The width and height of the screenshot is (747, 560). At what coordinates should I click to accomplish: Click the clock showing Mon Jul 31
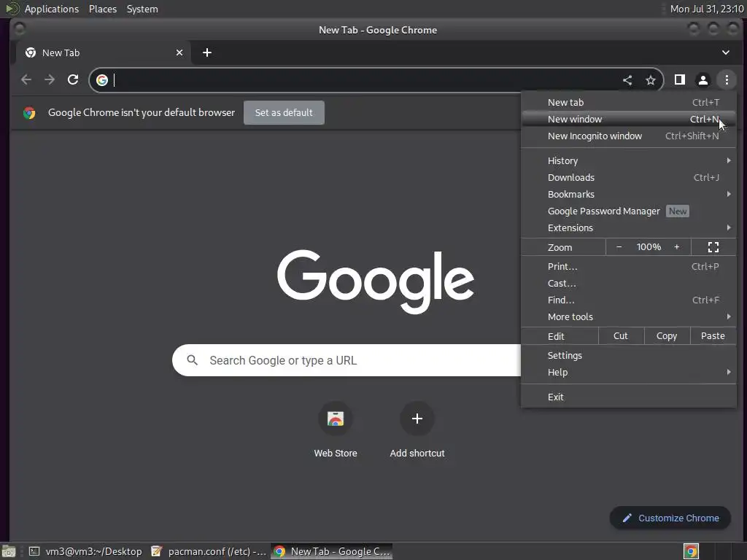point(706,9)
